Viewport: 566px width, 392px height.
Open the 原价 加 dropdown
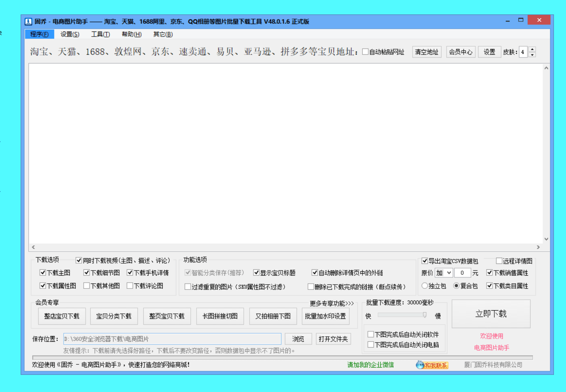point(444,273)
